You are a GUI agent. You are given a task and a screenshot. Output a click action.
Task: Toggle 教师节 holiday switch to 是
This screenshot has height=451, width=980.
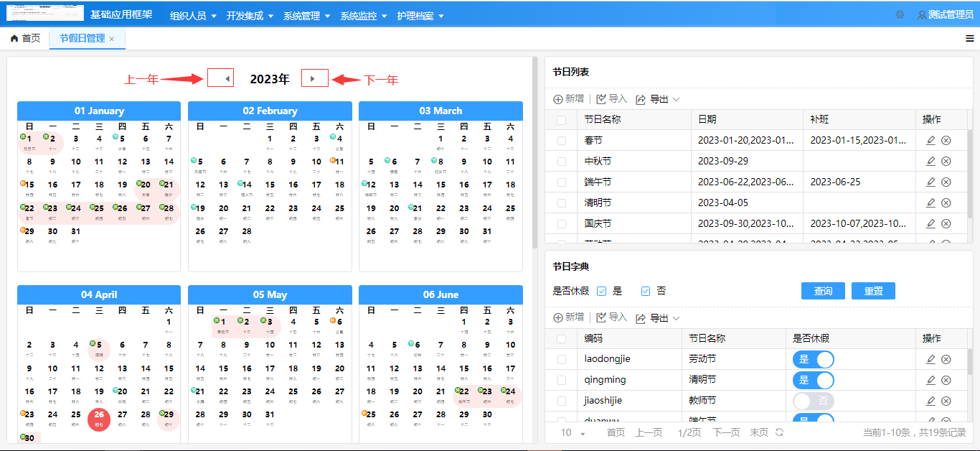point(813,400)
